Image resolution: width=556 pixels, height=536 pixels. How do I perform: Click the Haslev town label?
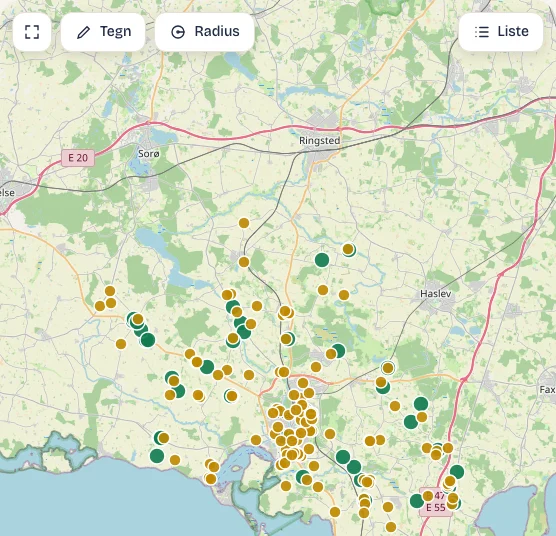click(x=435, y=294)
